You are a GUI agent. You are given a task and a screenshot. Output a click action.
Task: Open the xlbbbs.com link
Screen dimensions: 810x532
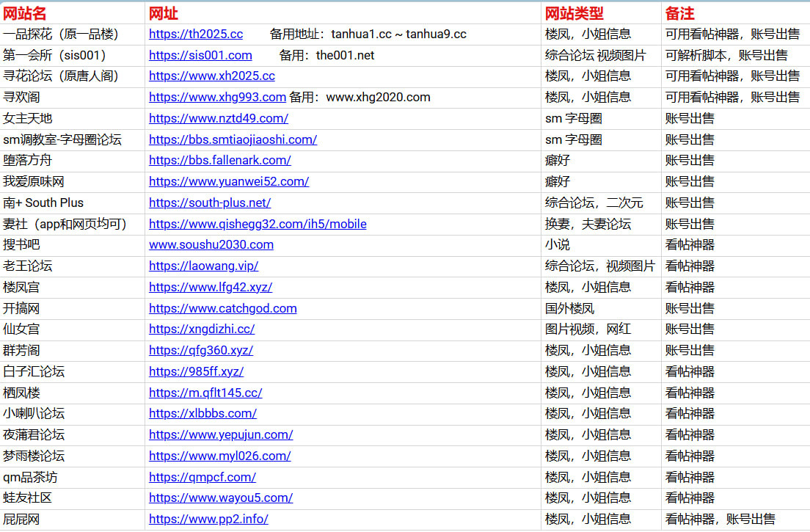203,413
